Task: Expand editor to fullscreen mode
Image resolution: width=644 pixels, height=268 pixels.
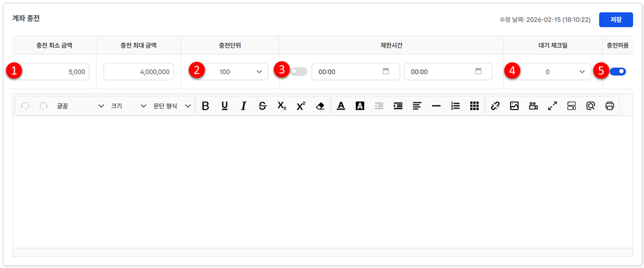Action: click(x=552, y=106)
